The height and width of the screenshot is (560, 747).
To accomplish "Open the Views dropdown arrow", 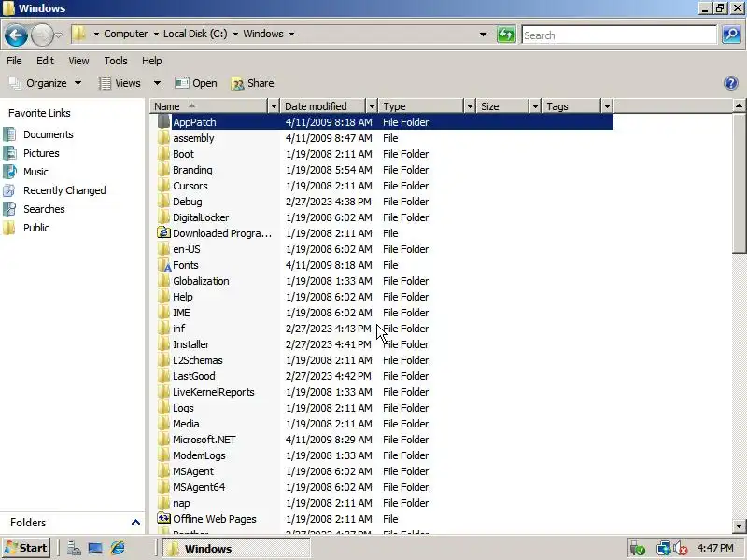I will (x=157, y=83).
